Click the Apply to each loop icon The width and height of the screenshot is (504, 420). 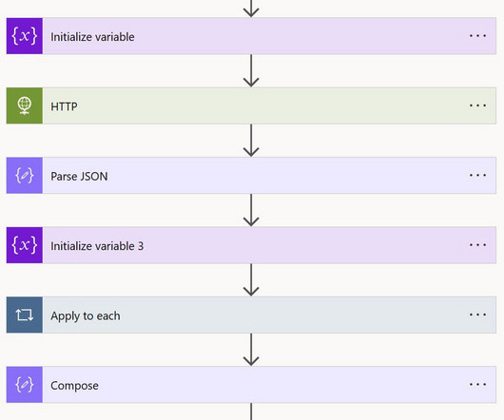[x=25, y=315]
